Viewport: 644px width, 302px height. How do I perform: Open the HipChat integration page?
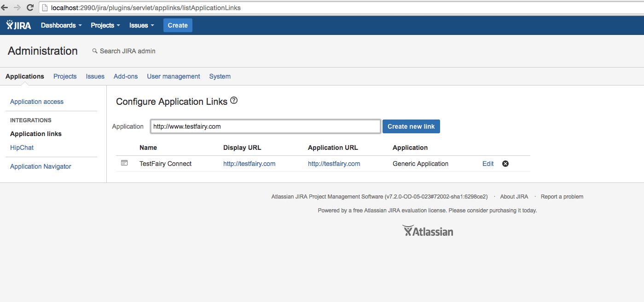pyautogui.click(x=22, y=147)
